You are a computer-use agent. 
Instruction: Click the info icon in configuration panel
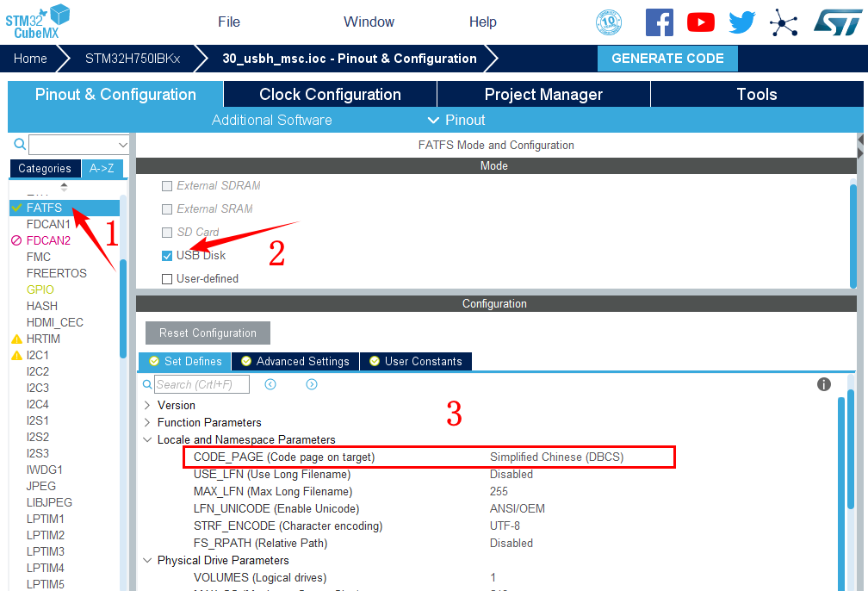click(824, 384)
